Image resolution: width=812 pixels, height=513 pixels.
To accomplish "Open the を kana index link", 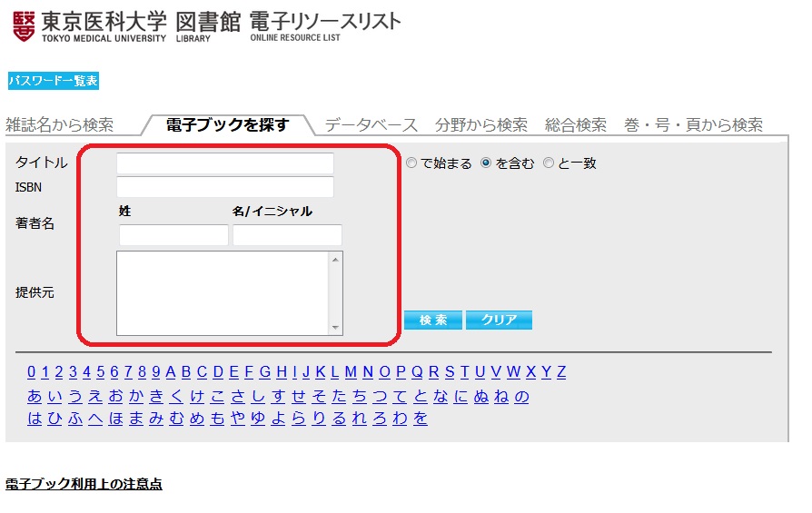I will 421,418.
